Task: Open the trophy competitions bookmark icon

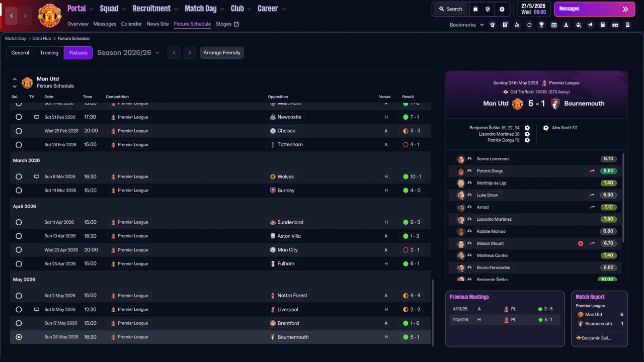Action: click(541, 25)
